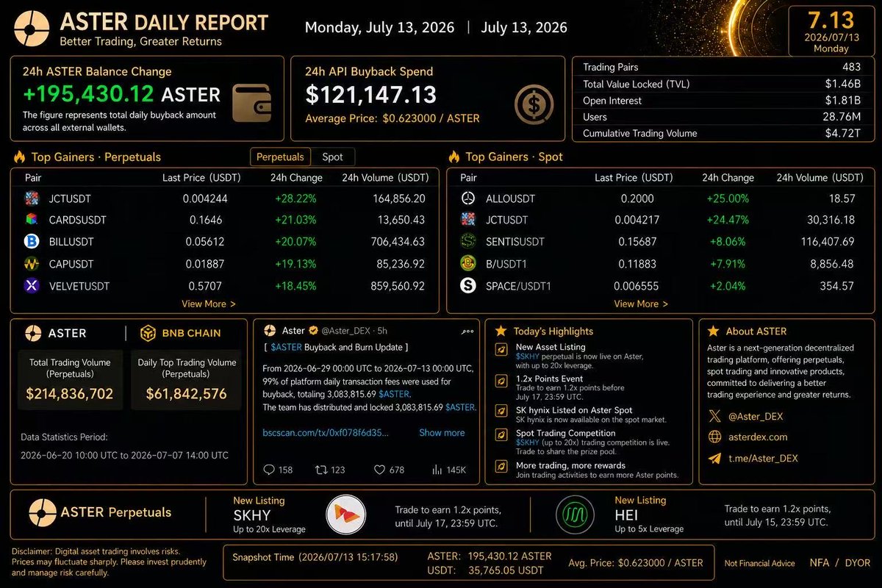
Task: Click the wallet icon beside ASTER balance
Action: 251,103
